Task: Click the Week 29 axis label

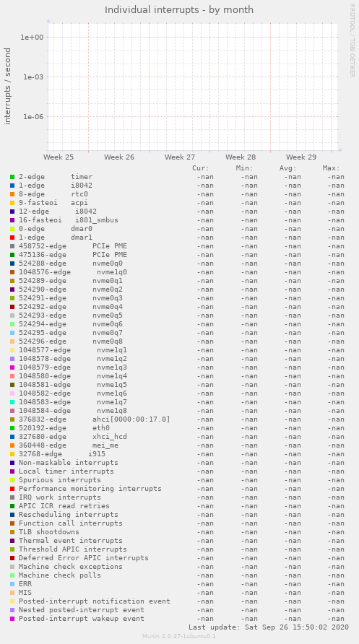Action: pos(301,157)
